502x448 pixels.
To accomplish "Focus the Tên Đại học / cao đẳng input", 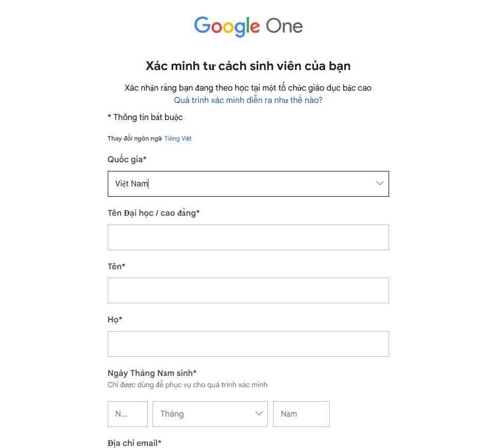I will point(248,237).
